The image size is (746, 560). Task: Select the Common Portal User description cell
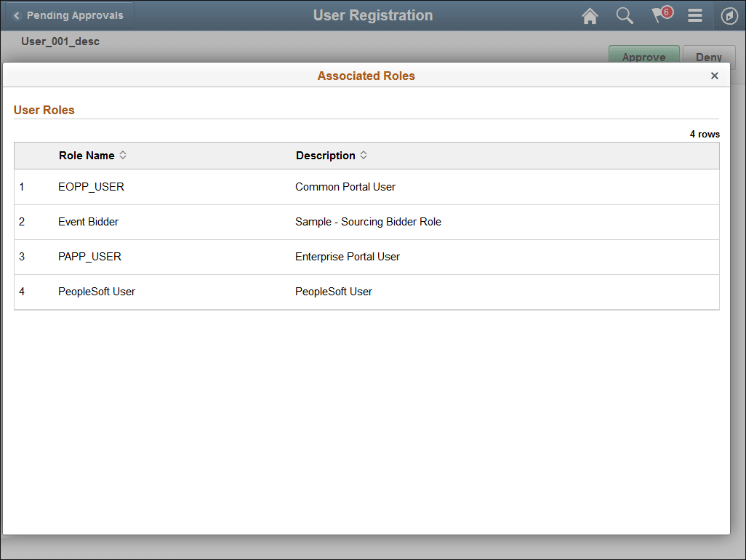tap(345, 186)
